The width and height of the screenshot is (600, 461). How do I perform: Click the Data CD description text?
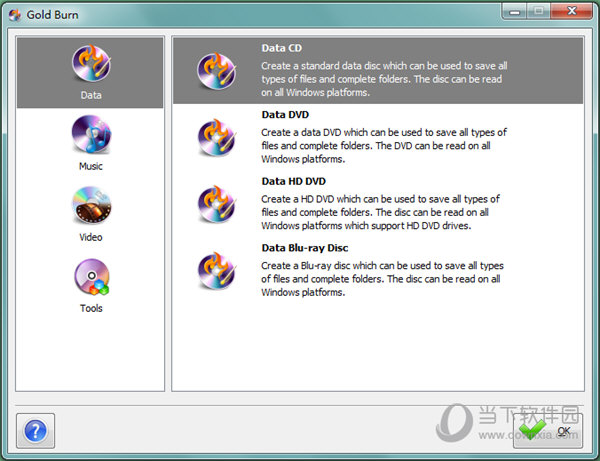[x=384, y=79]
